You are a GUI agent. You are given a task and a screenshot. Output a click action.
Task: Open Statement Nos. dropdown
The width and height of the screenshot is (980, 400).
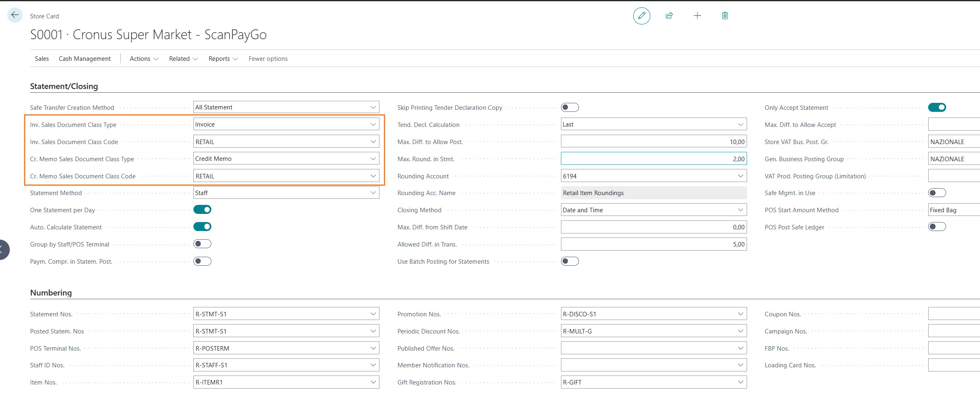click(373, 314)
